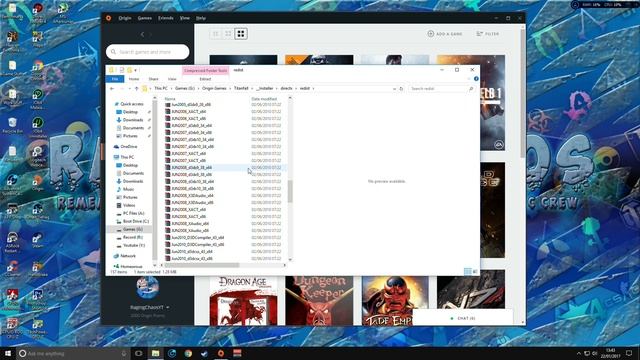Open the Battlefield 1 game tile
The image size is (640, 360).
(x=492, y=103)
